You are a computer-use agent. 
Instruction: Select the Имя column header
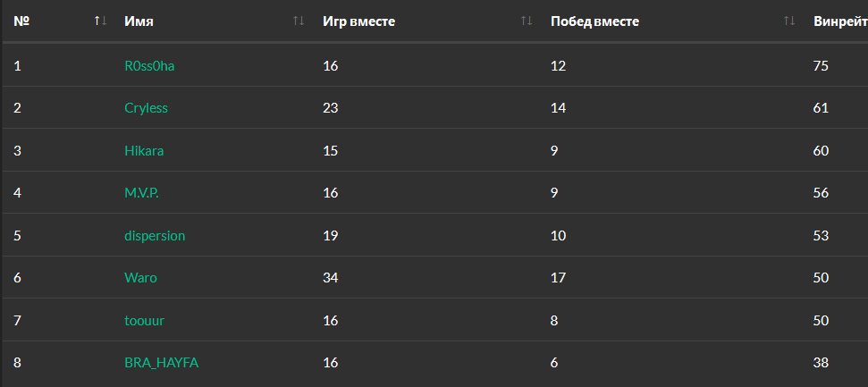point(139,21)
